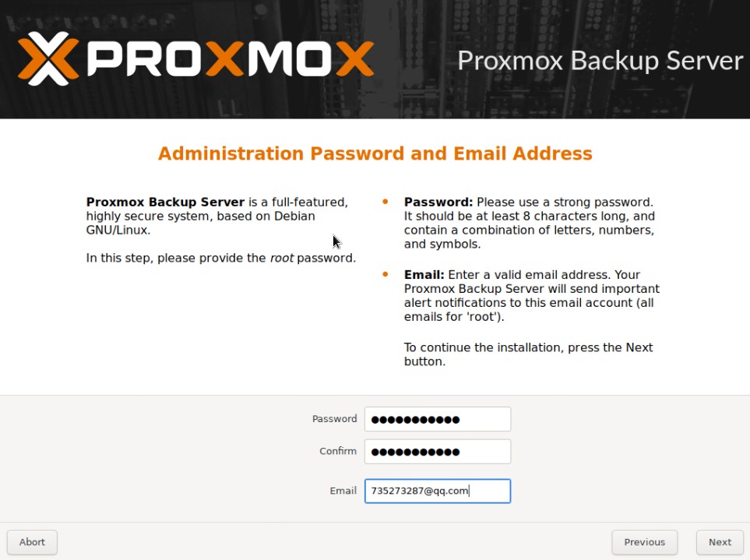The height and width of the screenshot is (560, 750).
Task: Click the Proxmox Backup Server banner title
Action: (x=600, y=61)
